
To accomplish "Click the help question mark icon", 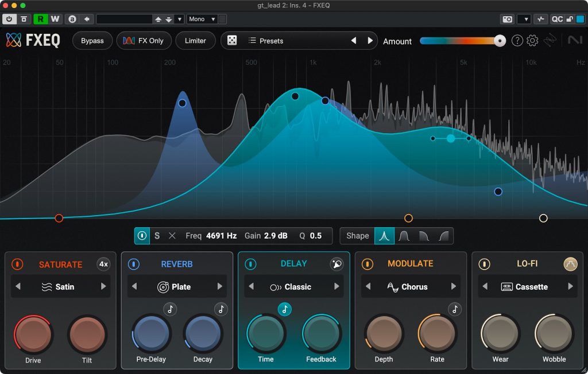I will (517, 41).
